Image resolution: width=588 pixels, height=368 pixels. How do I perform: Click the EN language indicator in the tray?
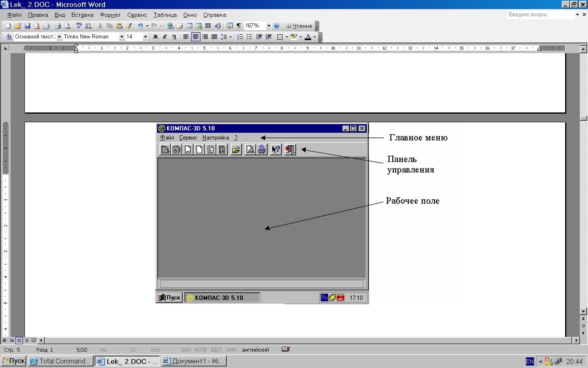[x=530, y=361]
